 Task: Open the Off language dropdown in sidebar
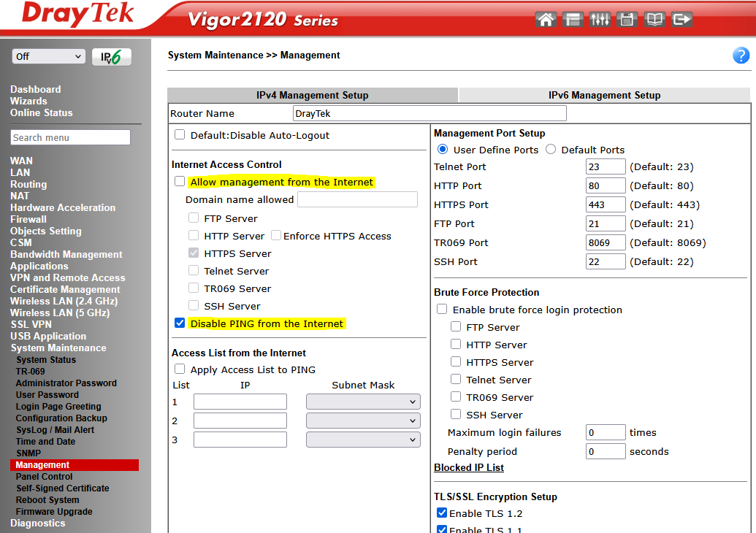49,56
